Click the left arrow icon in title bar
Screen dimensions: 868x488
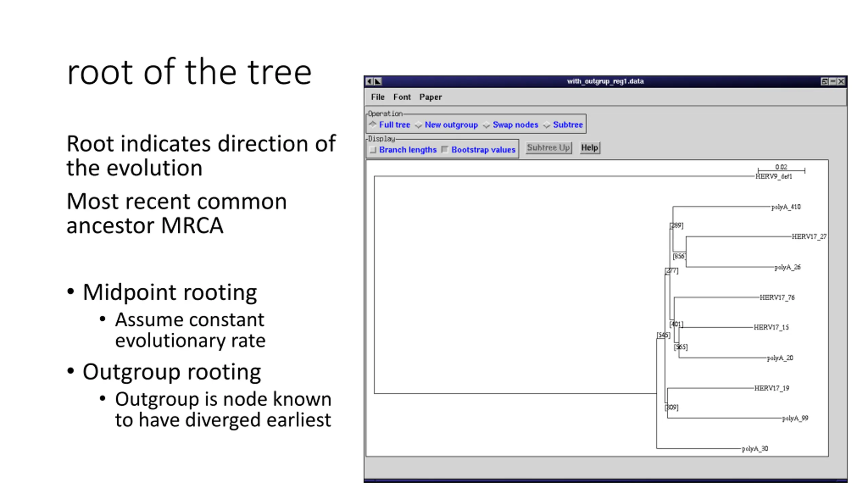(x=369, y=81)
